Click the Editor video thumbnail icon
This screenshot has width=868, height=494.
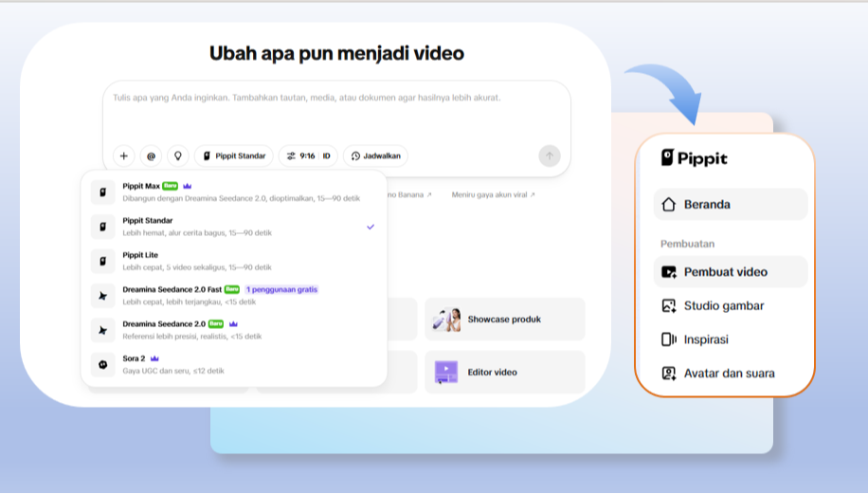(446, 373)
